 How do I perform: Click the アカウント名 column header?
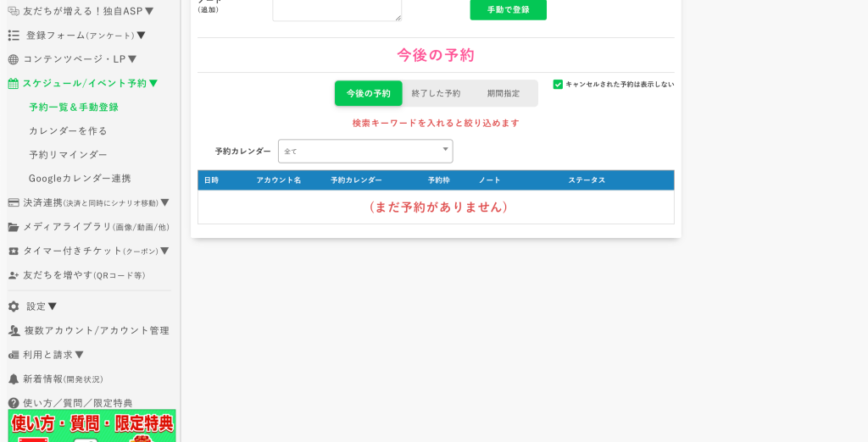(x=278, y=180)
